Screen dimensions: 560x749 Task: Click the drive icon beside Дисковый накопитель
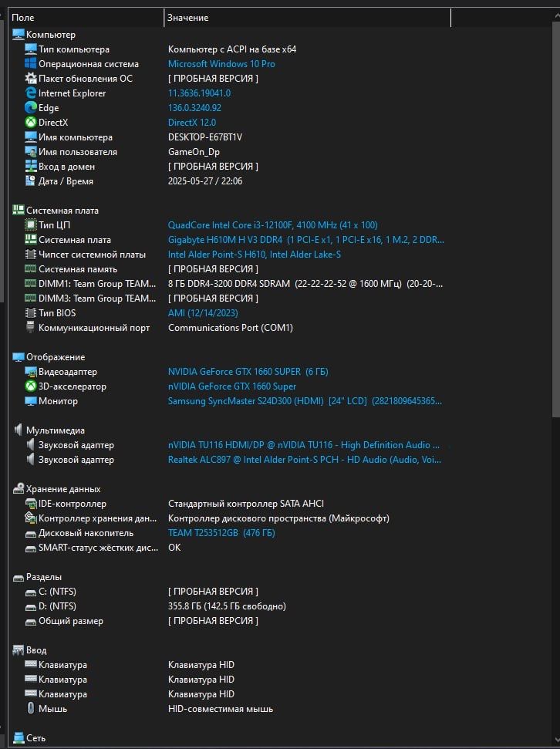31,534
